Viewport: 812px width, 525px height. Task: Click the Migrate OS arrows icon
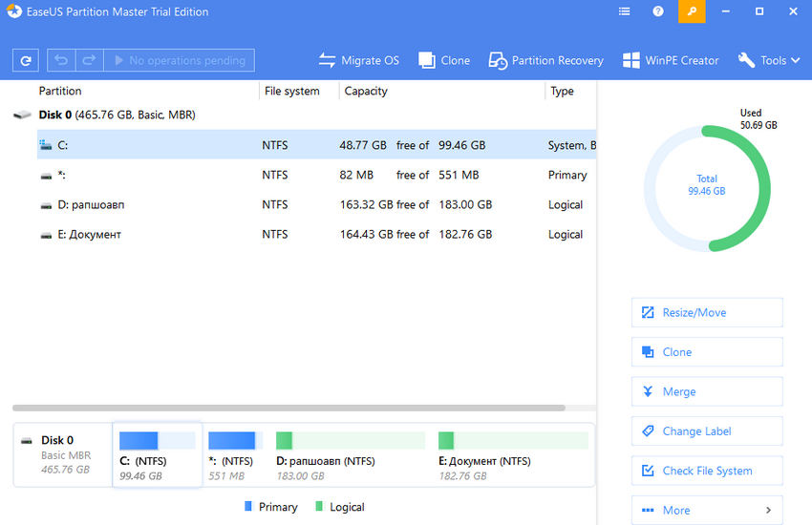pyautogui.click(x=327, y=60)
